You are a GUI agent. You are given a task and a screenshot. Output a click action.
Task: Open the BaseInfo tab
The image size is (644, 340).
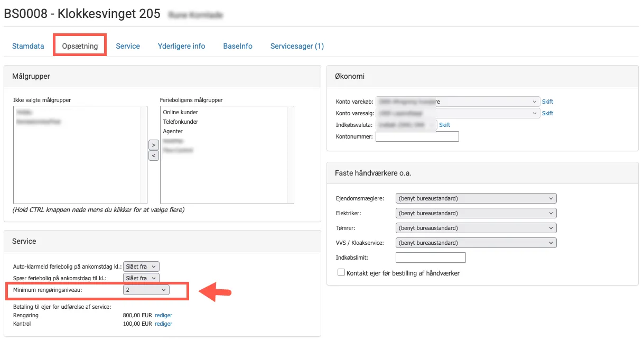(238, 46)
